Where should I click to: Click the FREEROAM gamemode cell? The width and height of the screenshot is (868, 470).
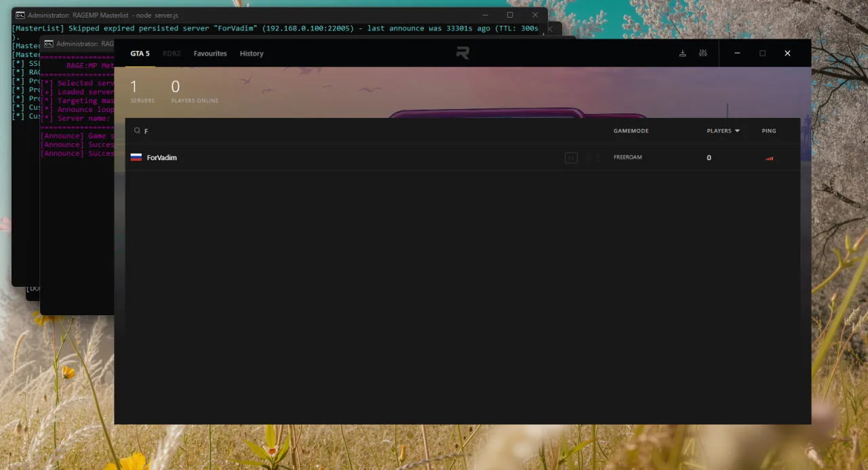pyautogui.click(x=628, y=157)
